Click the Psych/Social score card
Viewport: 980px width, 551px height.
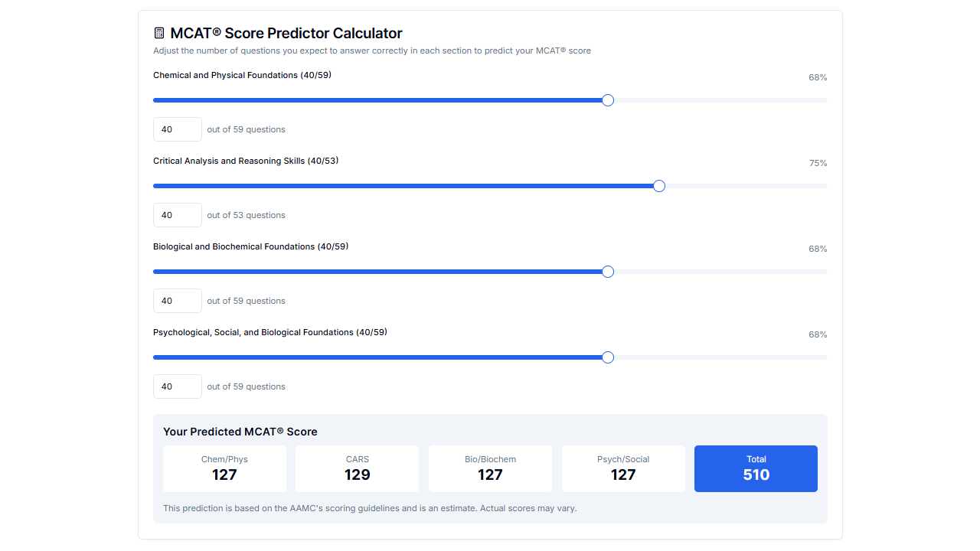tap(623, 468)
